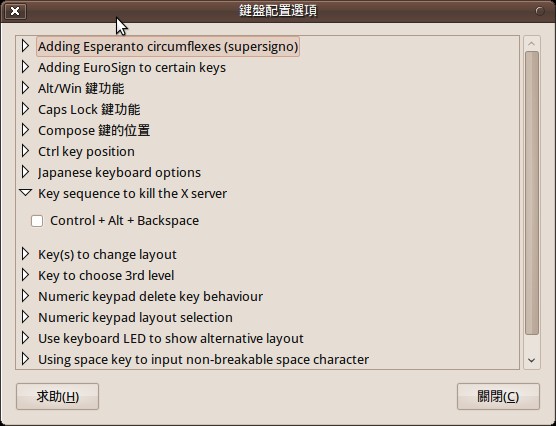The height and width of the screenshot is (426, 556).
Task: Expand the non-breakable space character option
Action: coord(25,359)
